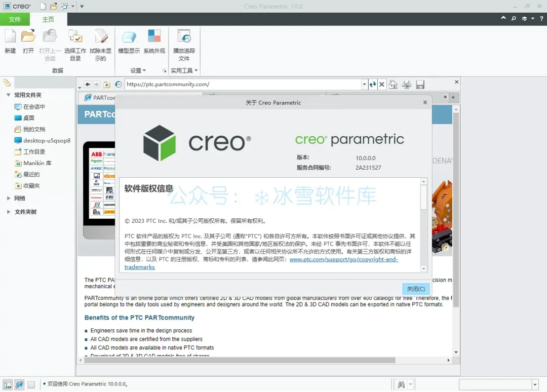Click the settings group dialog launcher arrow
The image size is (547, 392).
164,71
